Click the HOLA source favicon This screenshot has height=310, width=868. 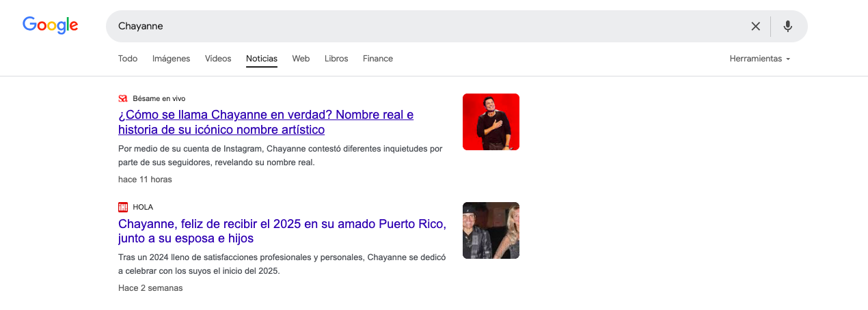(x=123, y=207)
